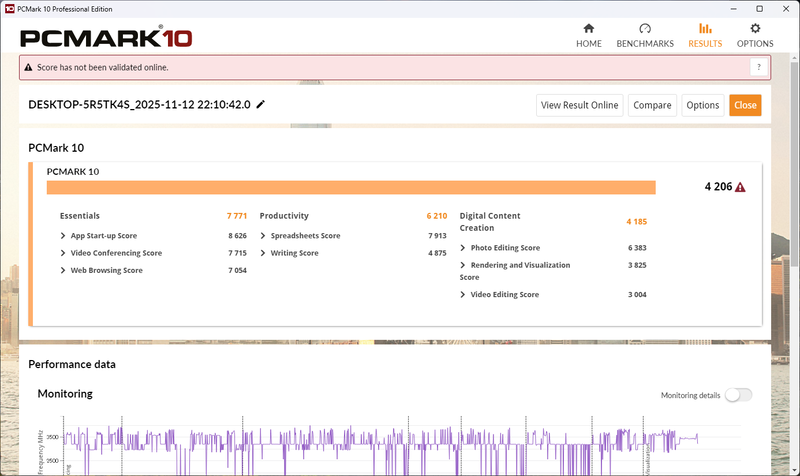Image resolution: width=800 pixels, height=476 pixels.
Task: Click the Essentials score 7 771
Action: tap(237, 216)
